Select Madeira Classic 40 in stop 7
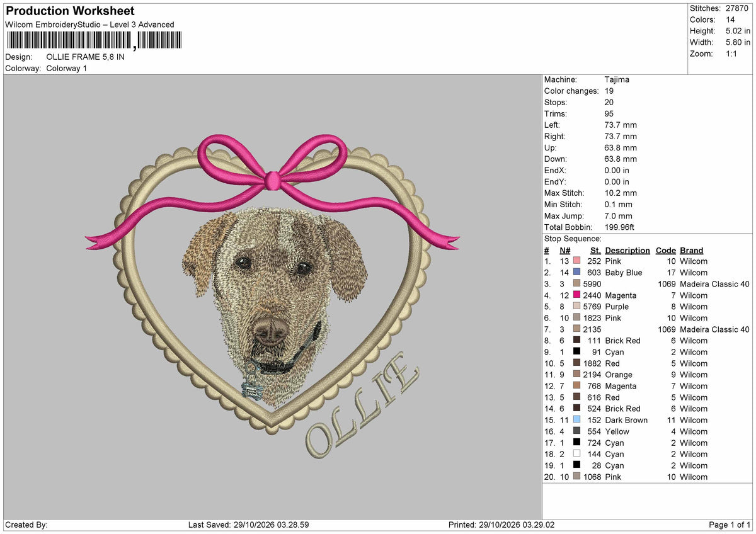The image size is (756, 534). click(715, 329)
